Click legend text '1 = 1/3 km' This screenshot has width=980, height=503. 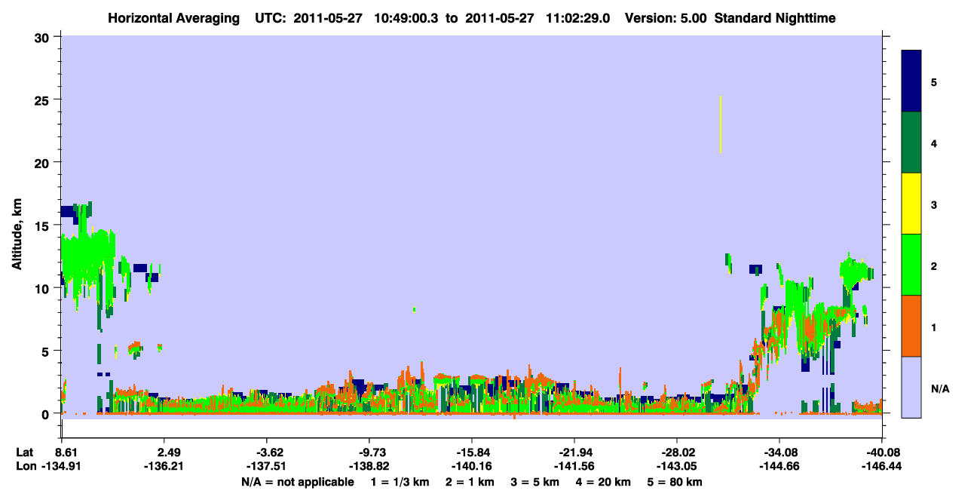pos(401,482)
